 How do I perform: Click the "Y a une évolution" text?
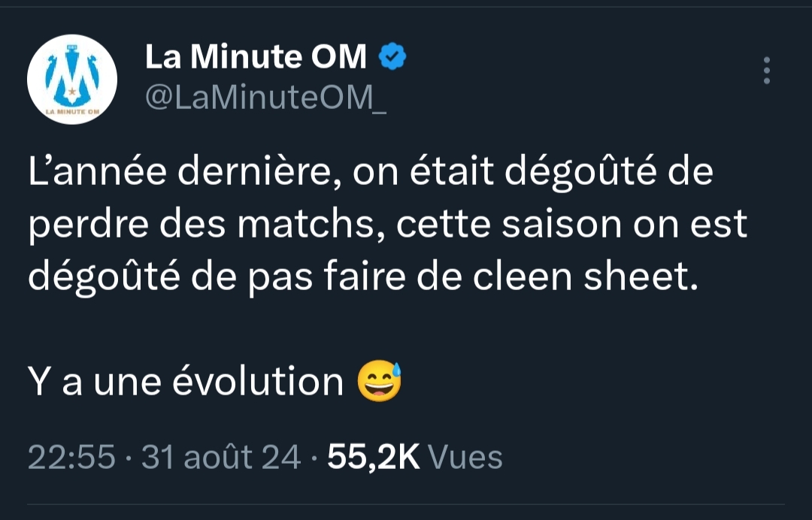186,382
